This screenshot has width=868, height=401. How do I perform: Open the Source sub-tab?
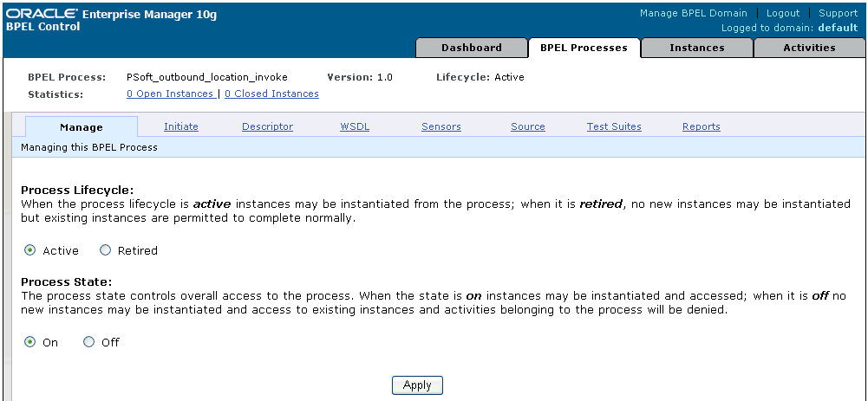pos(527,126)
